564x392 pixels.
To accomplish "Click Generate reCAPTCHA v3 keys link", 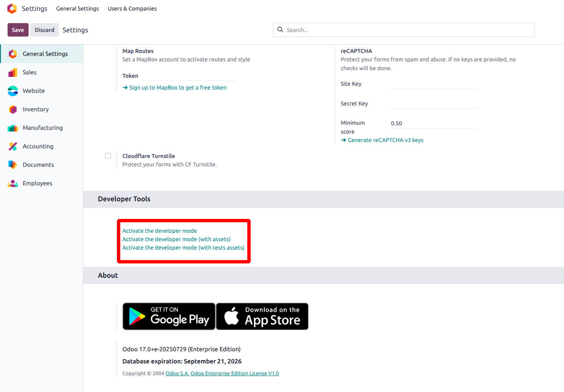I will 385,140.
